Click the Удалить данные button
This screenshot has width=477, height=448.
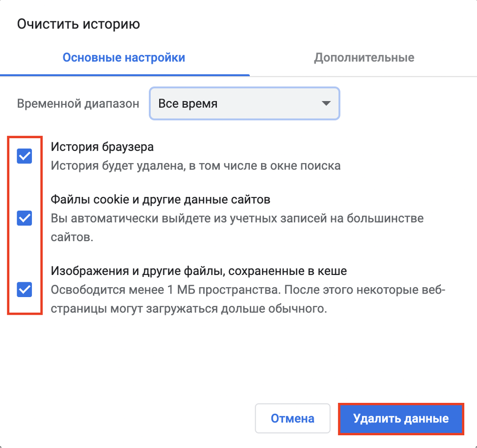pos(401,419)
